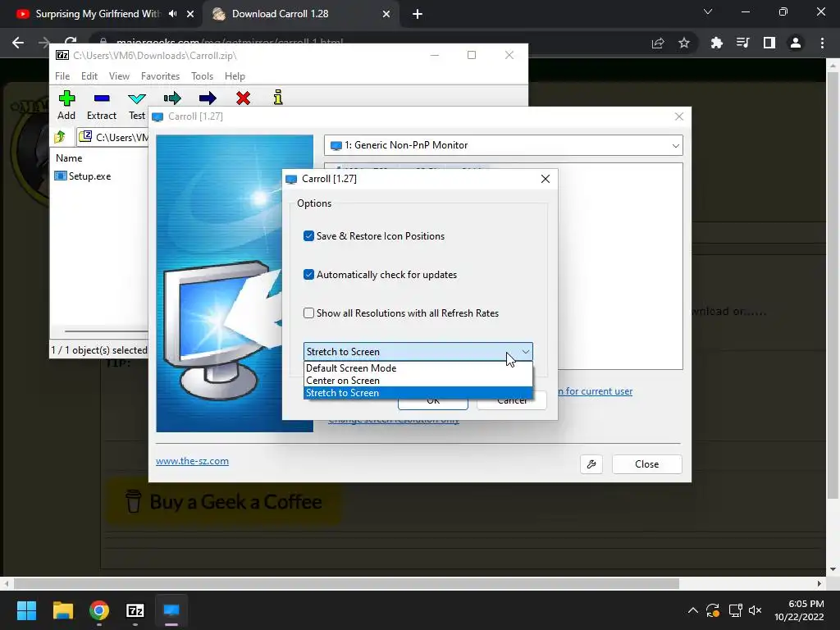Image resolution: width=840 pixels, height=630 pixels.
Task: Click the Test icon in 7-Zip
Action: tap(137, 98)
